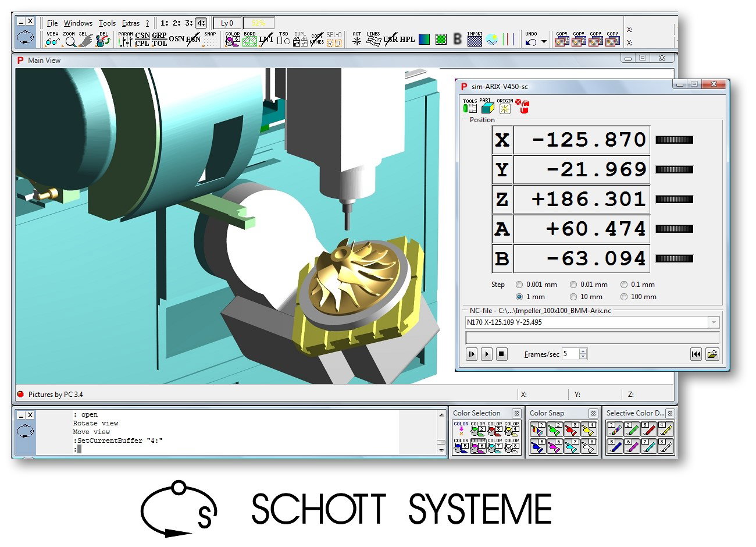Image resolution: width=756 pixels, height=547 pixels.
Task: Select Step 0.1 mm radio button
Action: click(624, 285)
